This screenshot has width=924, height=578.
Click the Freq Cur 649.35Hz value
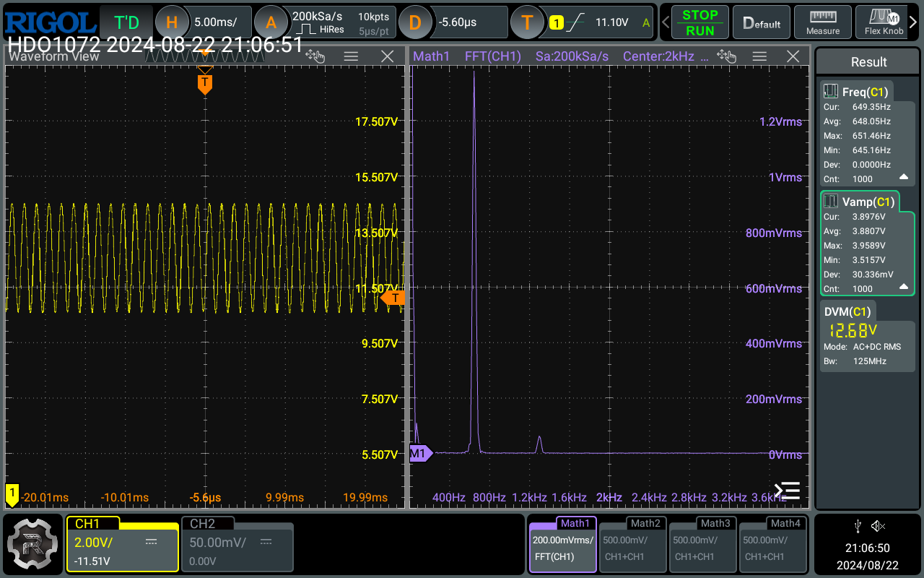point(871,107)
